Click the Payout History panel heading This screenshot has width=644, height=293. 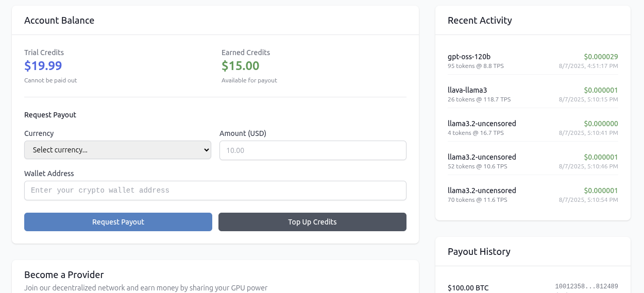pyautogui.click(x=479, y=252)
